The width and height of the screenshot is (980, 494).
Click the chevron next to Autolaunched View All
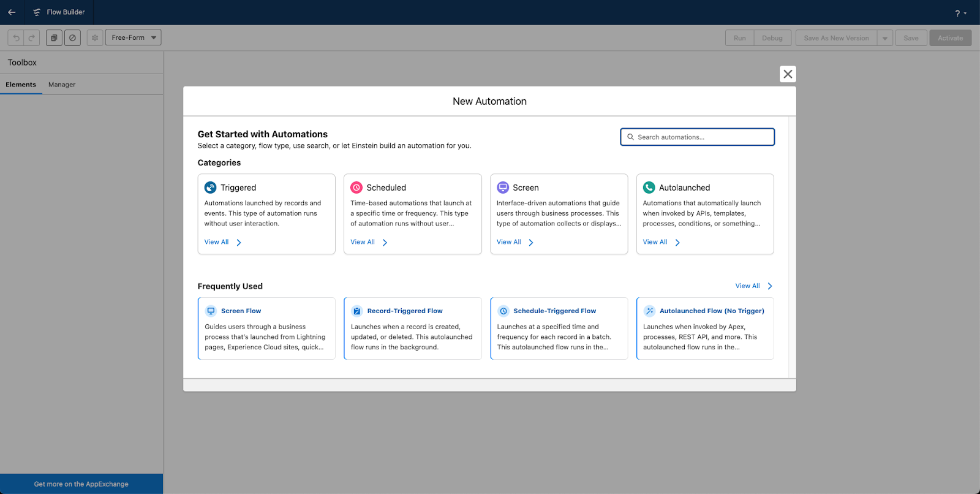click(677, 243)
